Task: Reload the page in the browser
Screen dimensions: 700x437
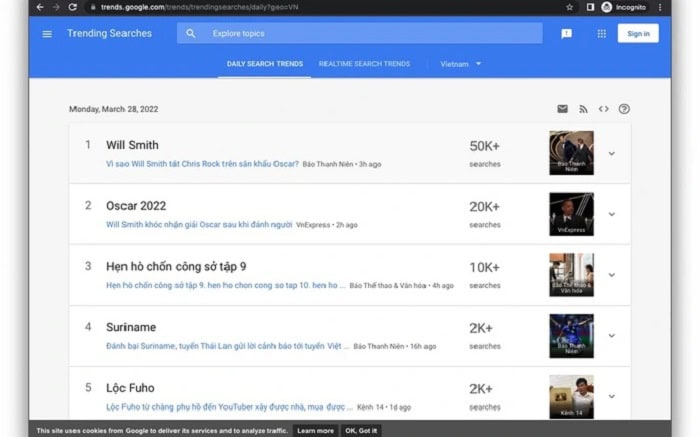Action: point(72,7)
